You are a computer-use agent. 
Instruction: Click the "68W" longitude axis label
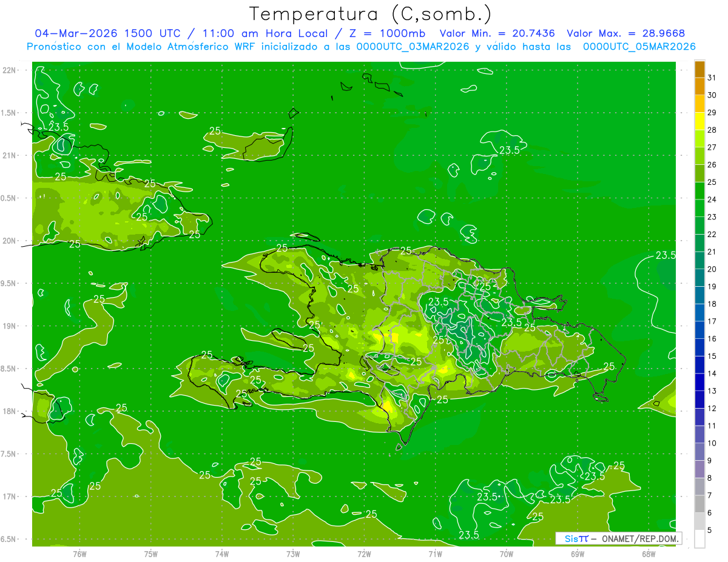click(x=649, y=554)
